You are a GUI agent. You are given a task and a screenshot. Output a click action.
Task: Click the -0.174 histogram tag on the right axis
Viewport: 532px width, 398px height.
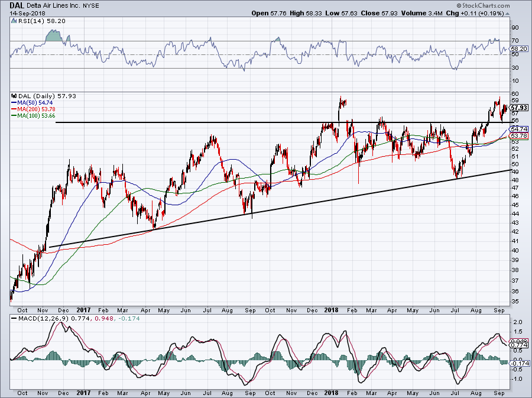[x=520, y=363]
